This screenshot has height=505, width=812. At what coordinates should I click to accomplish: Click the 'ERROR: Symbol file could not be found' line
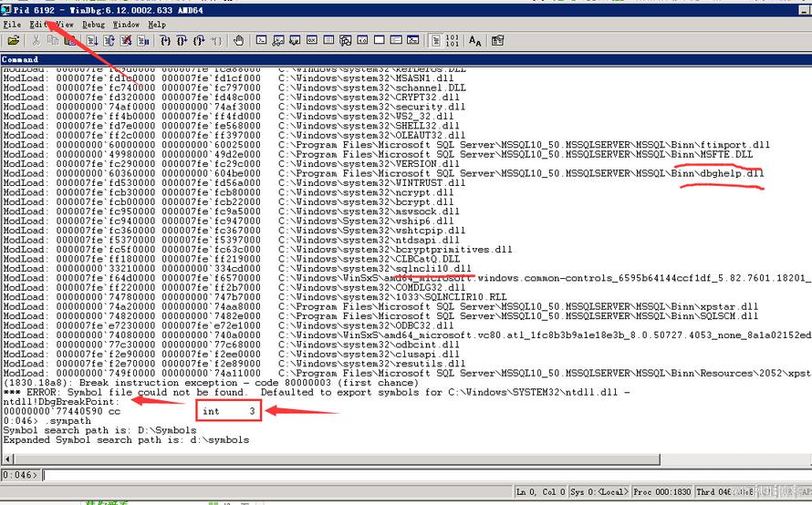click(317, 392)
